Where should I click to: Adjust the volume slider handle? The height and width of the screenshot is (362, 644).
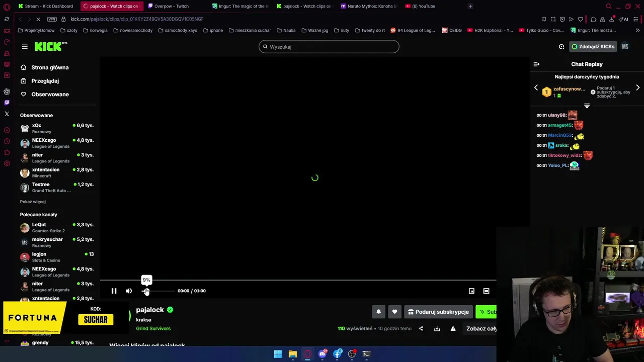[146, 291]
